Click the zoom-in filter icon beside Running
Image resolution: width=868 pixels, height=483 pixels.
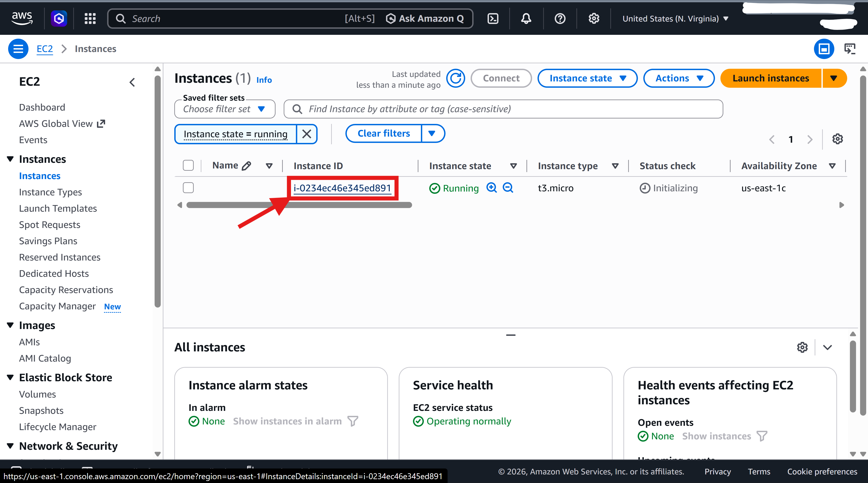click(x=492, y=187)
